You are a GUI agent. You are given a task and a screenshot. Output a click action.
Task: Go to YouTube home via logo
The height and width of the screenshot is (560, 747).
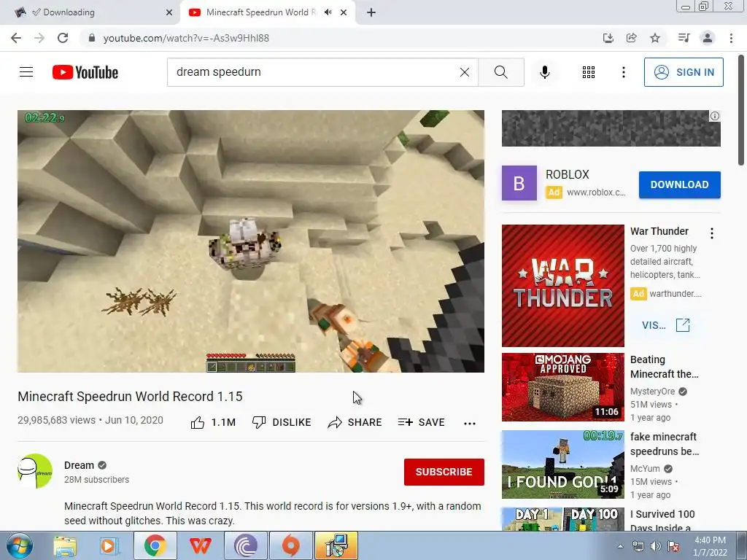85,72
